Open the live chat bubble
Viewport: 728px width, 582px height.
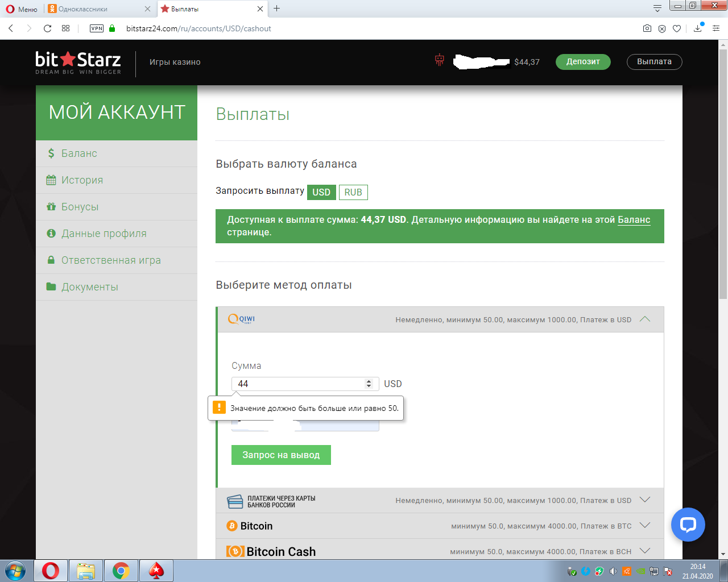pyautogui.click(x=688, y=524)
